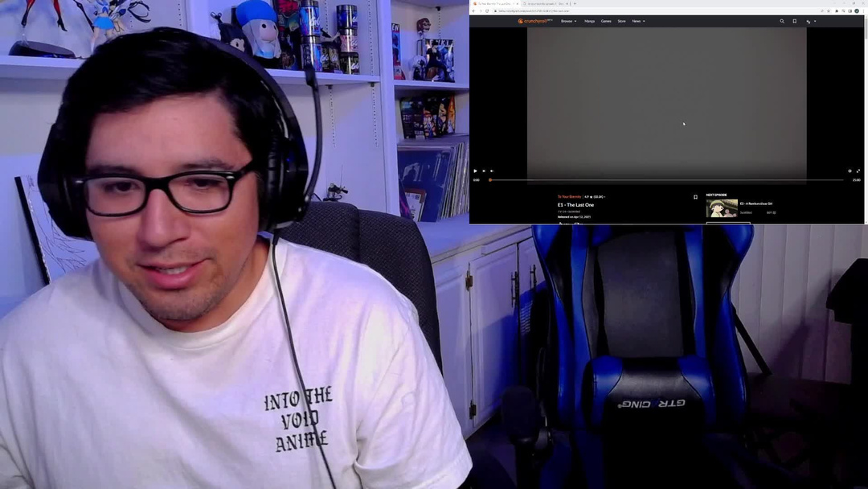Play the video in the Crunchyroll player

pos(475,171)
